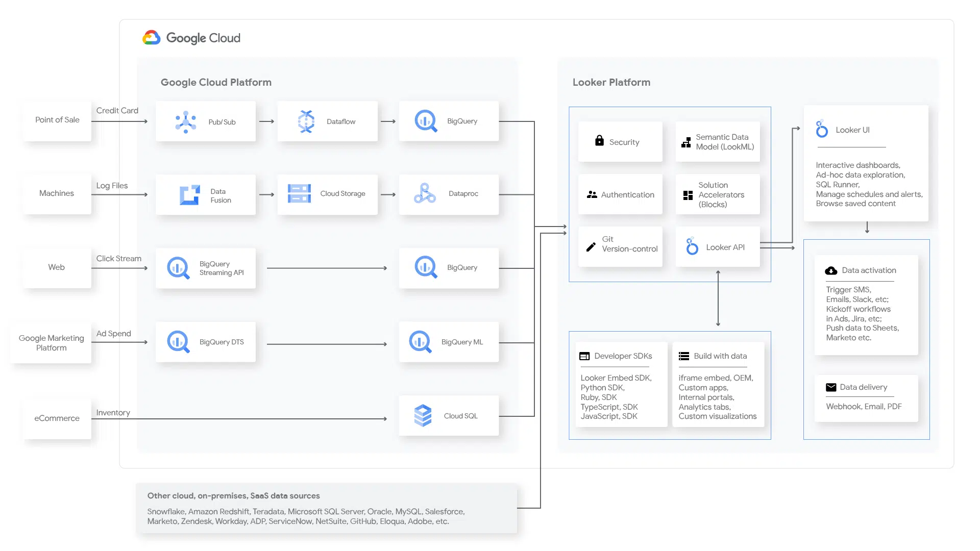This screenshot has height=551, width=980.
Task: Click the Git Version-control text
Action: coord(630,244)
